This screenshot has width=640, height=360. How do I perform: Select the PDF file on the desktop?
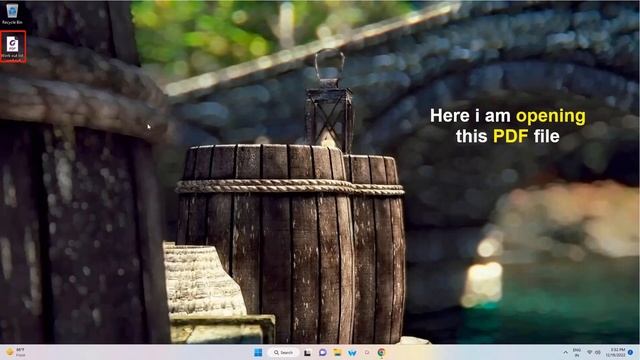pos(13,47)
